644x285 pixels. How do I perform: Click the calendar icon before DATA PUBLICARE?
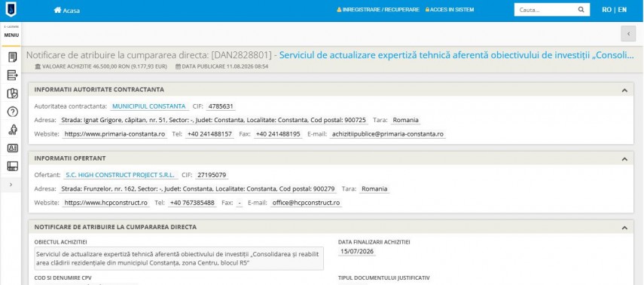tap(178, 66)
